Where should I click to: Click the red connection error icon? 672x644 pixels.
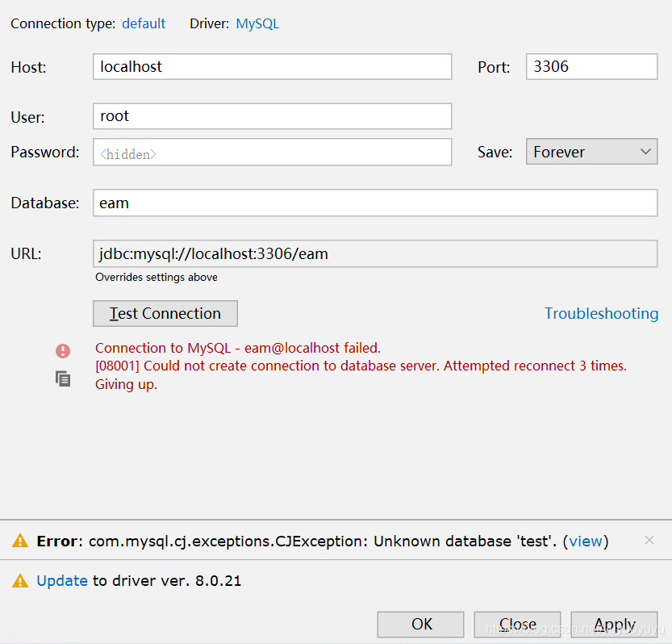click(63, 351)
